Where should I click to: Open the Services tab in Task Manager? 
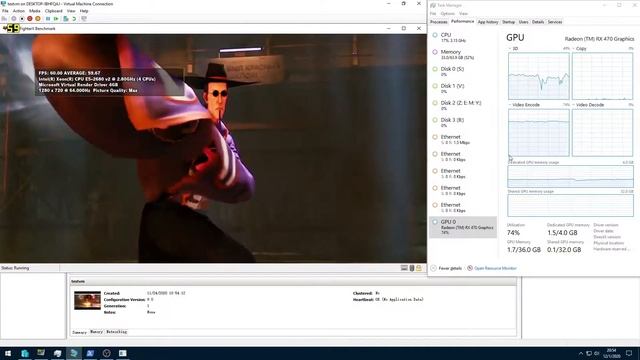555,22
